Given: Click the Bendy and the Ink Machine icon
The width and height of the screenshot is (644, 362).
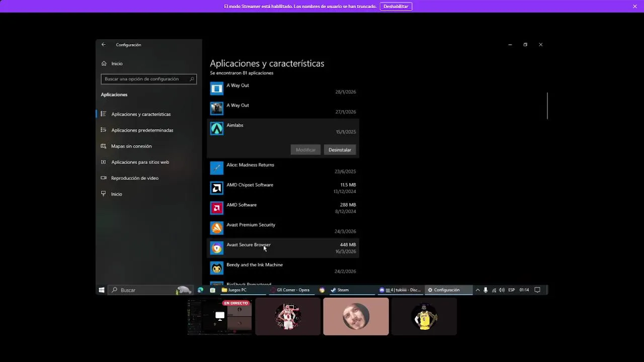Looking at the screenshot, I should [x=217, y=268].
